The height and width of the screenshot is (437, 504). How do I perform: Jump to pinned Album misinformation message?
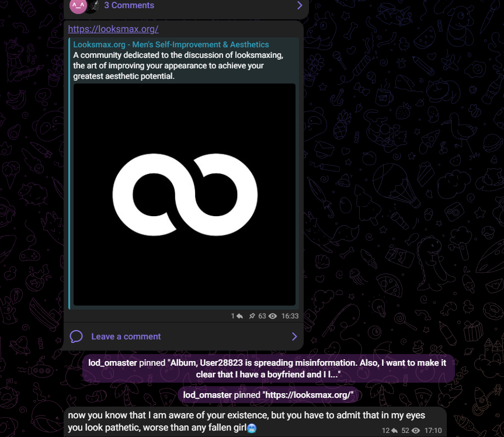click(268, 369)
